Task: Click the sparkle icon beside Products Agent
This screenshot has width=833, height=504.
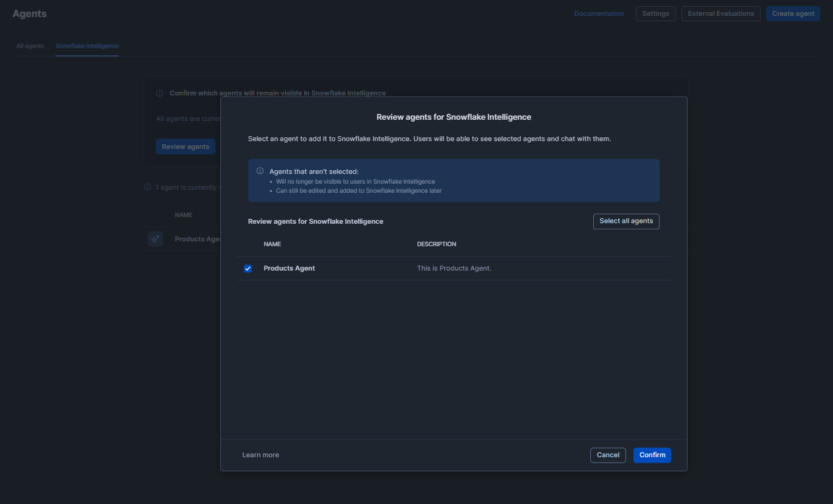Action: coord(156,238)
